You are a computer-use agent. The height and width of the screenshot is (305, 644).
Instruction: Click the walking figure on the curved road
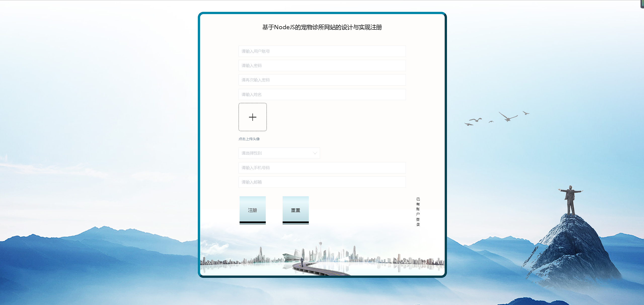point(302,262)
